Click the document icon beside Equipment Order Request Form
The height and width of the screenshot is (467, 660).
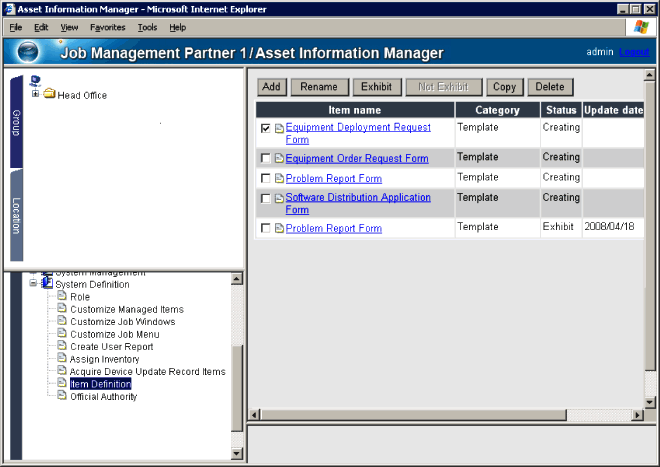(279, 158)
